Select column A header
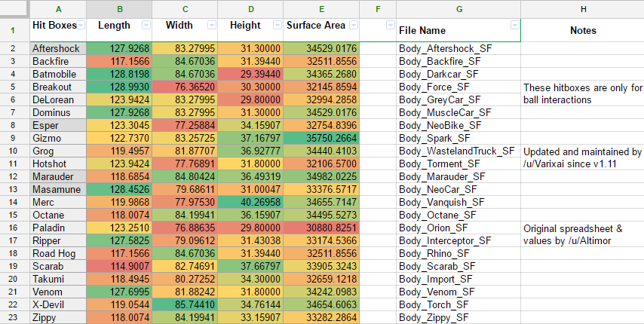Screen dimensions: 644x324 (58, 9)
